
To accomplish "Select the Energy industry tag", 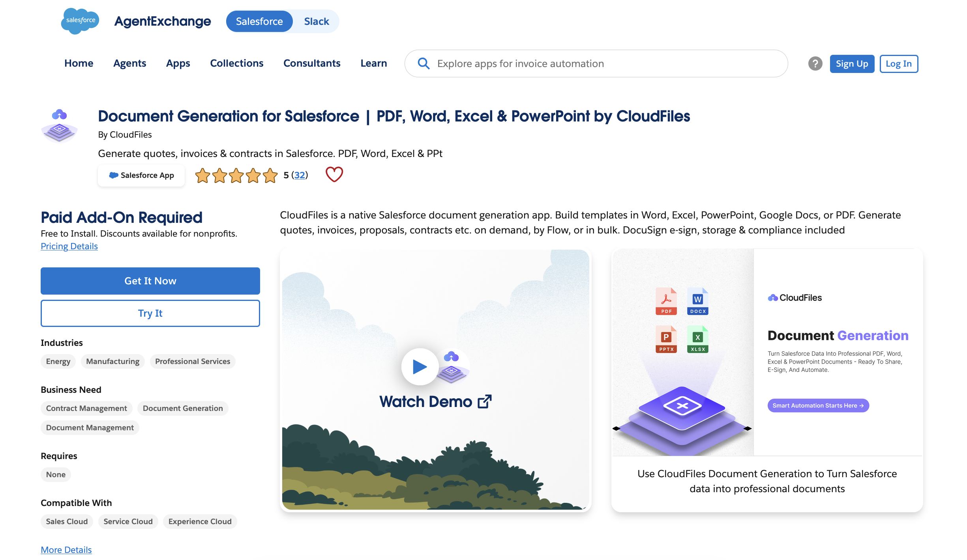I will pyautogui.click(x=58, y=361).
